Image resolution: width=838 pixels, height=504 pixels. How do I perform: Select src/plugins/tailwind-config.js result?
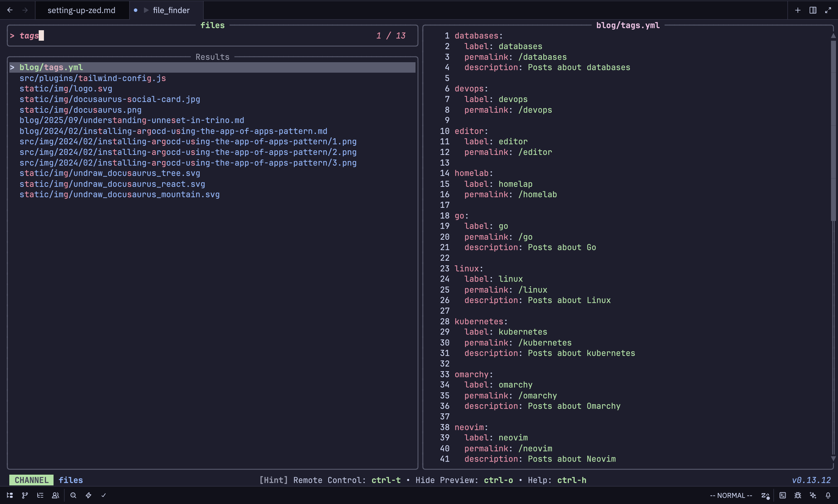pos(93,78)
